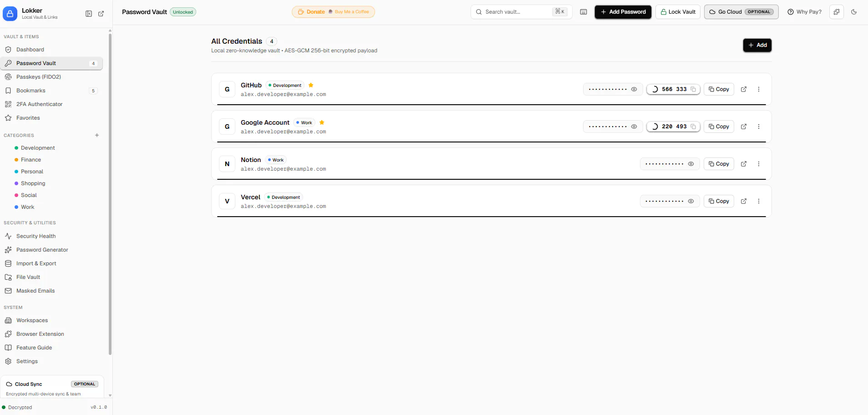Open Passkeys (FIDO2)
This screenshot has height=415, width=868.
point(51,77)
